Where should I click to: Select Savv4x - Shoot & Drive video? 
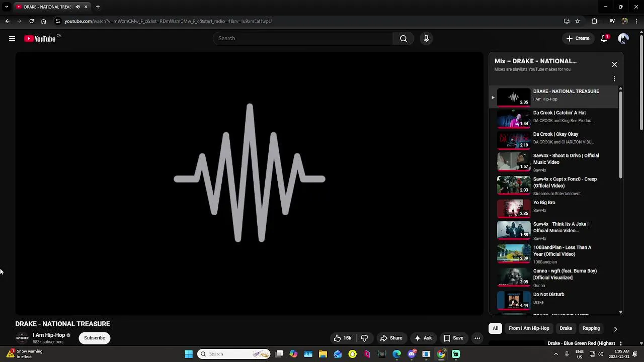point(553,162)
